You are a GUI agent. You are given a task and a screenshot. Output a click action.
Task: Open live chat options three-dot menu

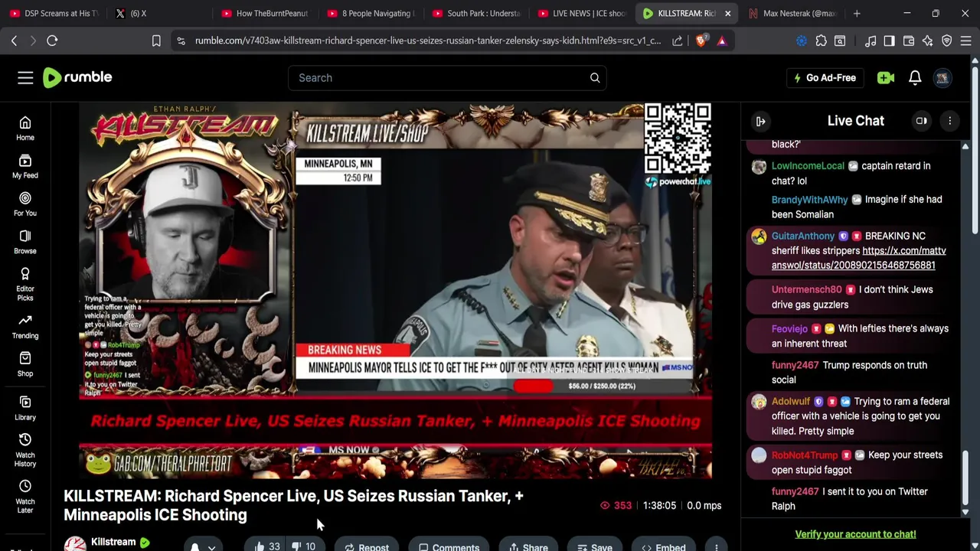pos(950,121)
